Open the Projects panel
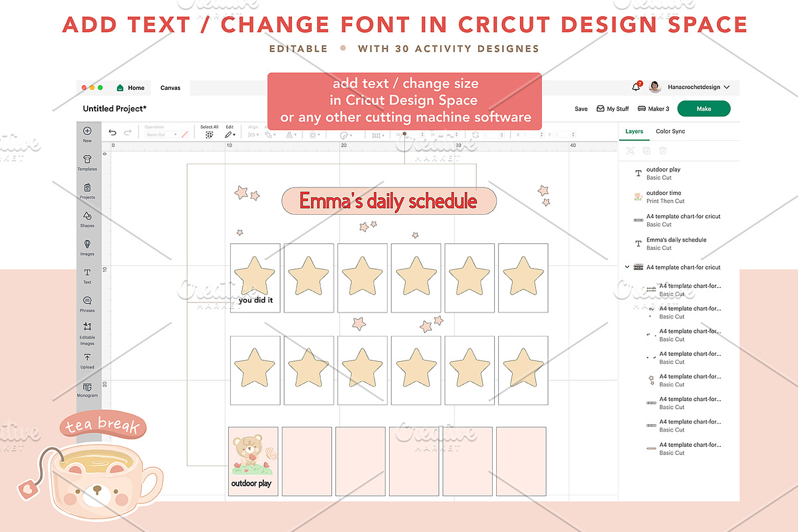Viewport: 798px width, 532px height. tap(87, 190)
